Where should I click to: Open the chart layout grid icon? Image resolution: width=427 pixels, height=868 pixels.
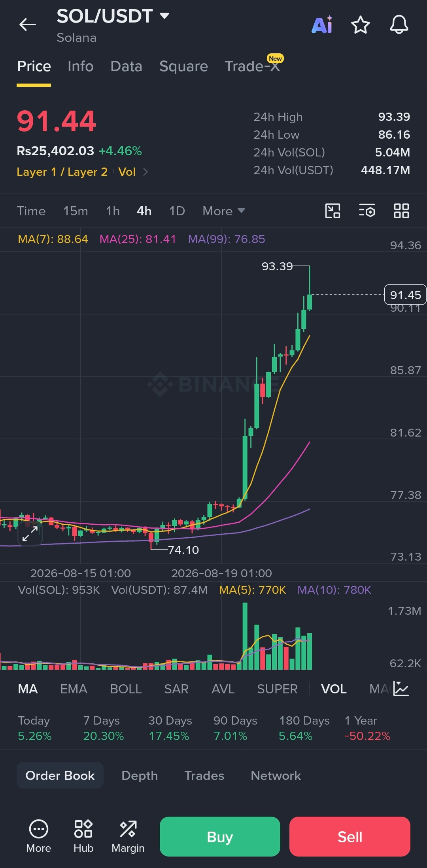click(x=401, y=211)
